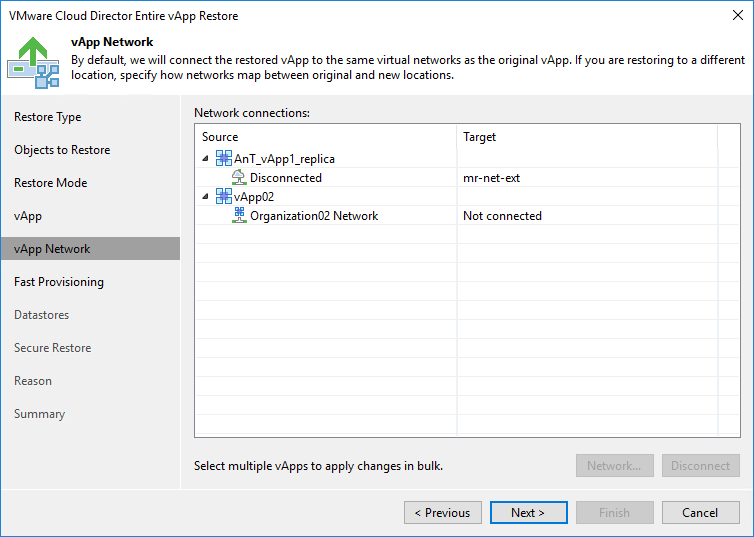Go to the Objects to Restore step
This screenshot has width=754, height=537.
pyautogui.click(x=62, y=150)
